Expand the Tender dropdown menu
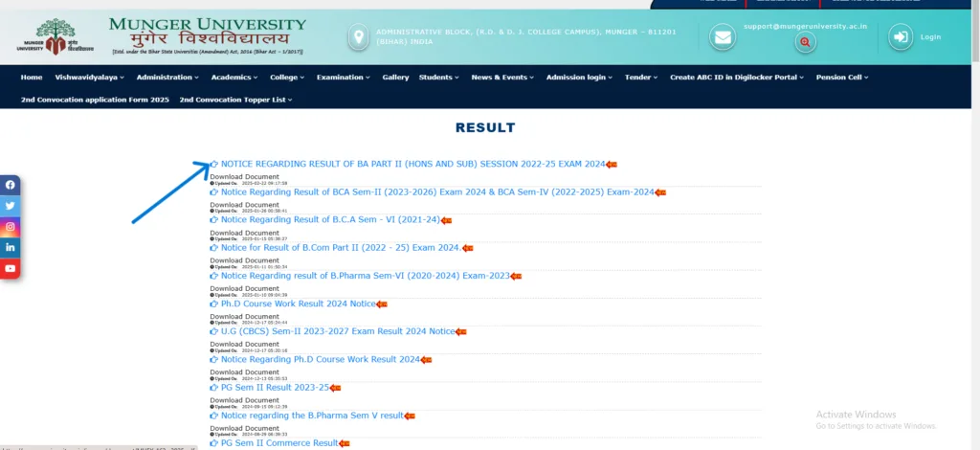This screenshot has height=450, width=980. (641, 78)
